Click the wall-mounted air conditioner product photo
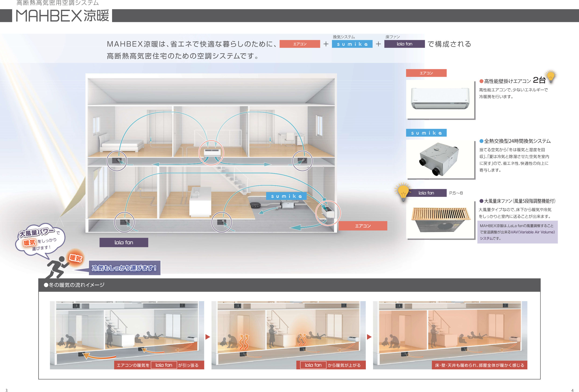Image resolution: width=579 pixels, height=392 pixels. [x=440, y=99]
